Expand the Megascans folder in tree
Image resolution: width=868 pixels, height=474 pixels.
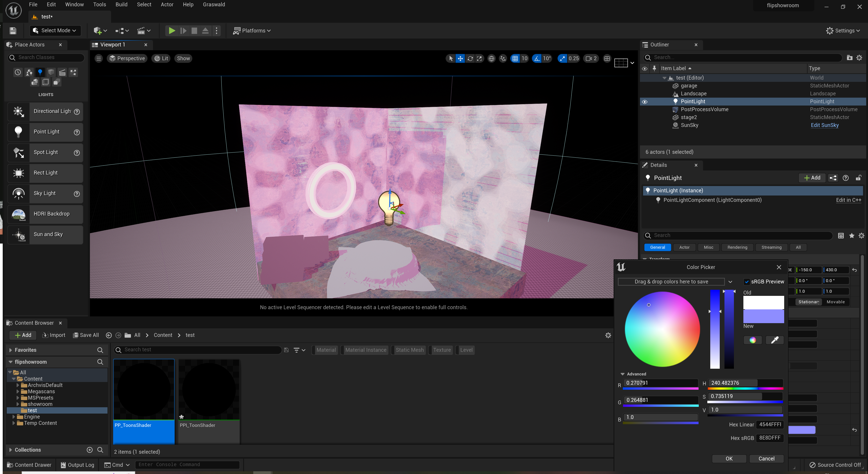(18, 391)
